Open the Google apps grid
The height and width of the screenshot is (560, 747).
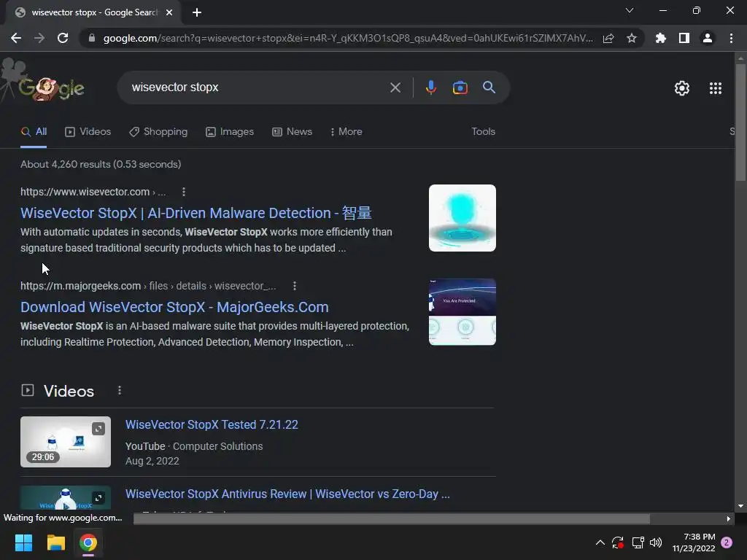click(x=716, y=88)
